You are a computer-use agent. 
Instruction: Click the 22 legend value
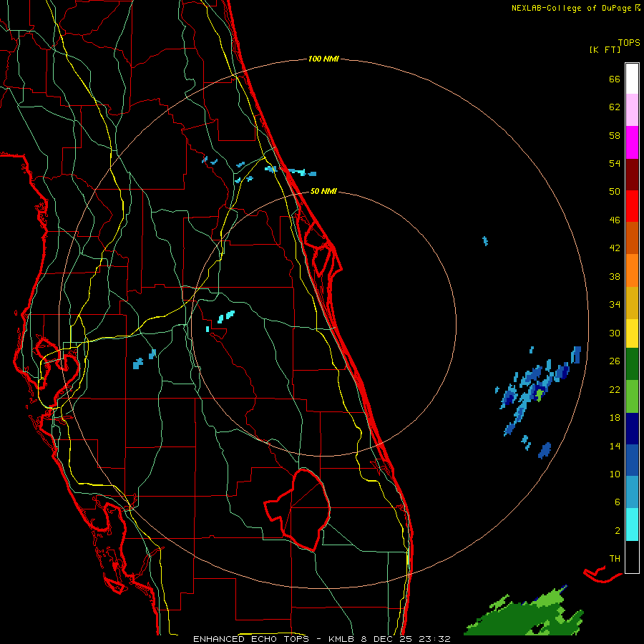pyautogui.click(x=615, y=389)
